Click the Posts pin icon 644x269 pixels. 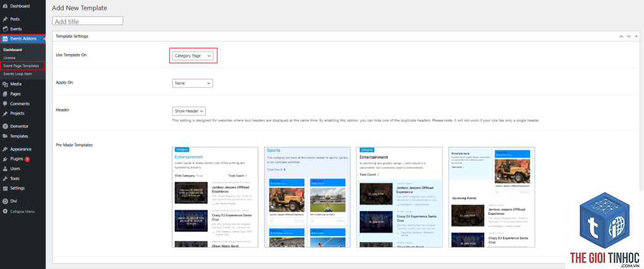point(5,20)
